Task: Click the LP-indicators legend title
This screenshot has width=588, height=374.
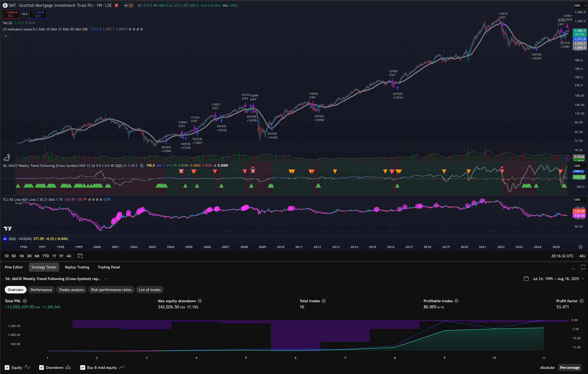Action: pos(45,29)
